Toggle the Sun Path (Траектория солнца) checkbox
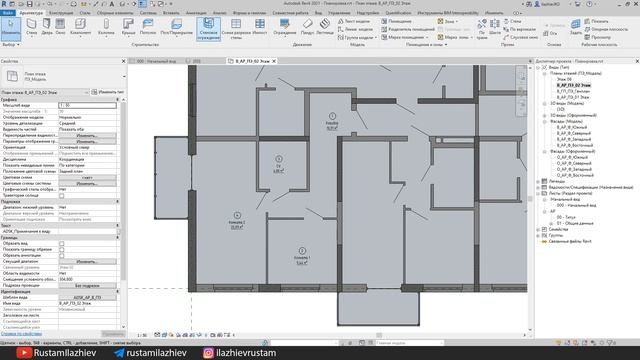Image resolution: width=640 pixels, height=360 pixels. tap(62, 196)
